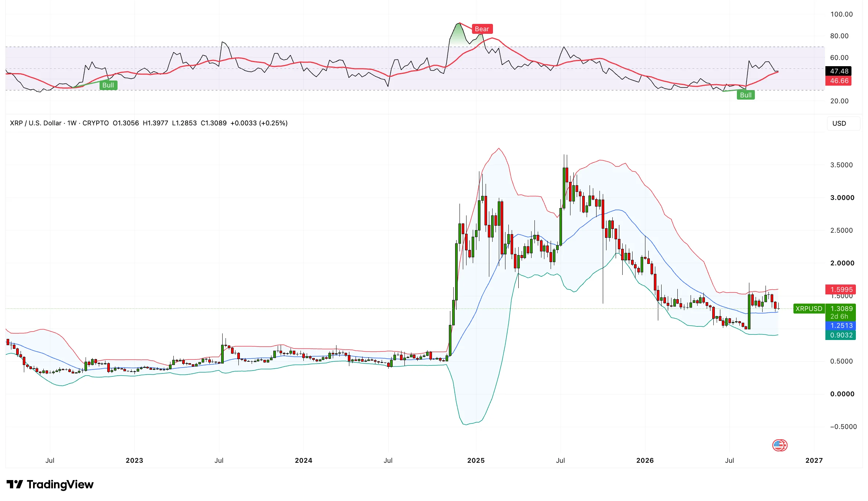Click the O1.3056 open value
This screenshot has height=501, width=868.
click(x=126, y=123)
